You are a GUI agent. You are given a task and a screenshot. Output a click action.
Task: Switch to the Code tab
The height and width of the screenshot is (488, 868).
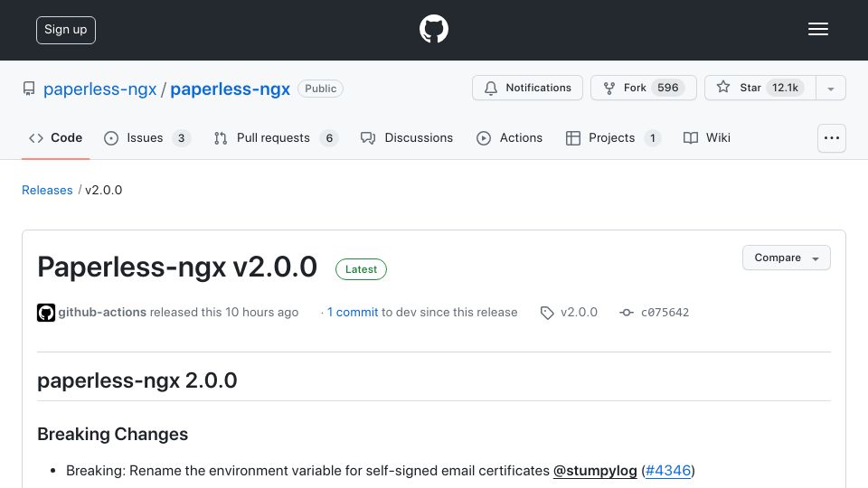(55, 137)
